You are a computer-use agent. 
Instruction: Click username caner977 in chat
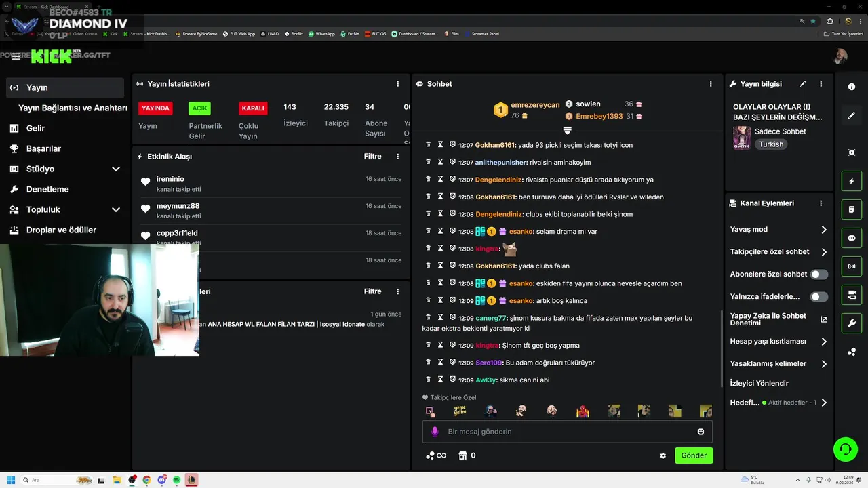(x=491, y=318)
